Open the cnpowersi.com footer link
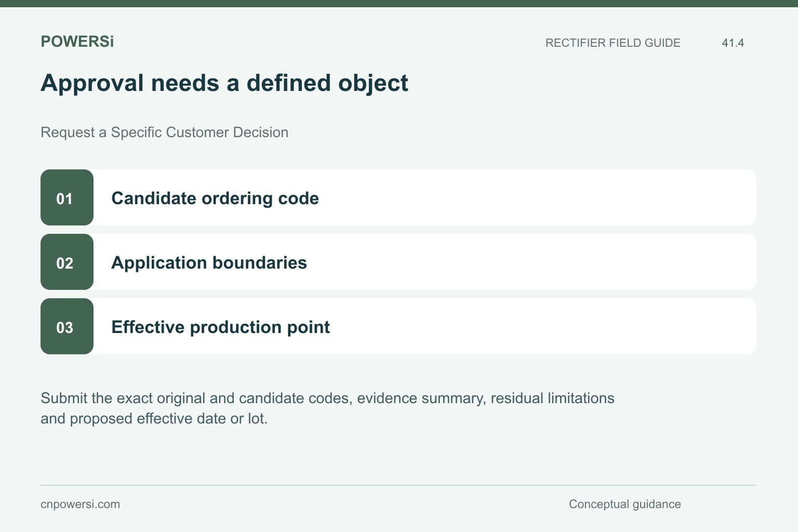798x532 pixels. (x=80, y=504)
